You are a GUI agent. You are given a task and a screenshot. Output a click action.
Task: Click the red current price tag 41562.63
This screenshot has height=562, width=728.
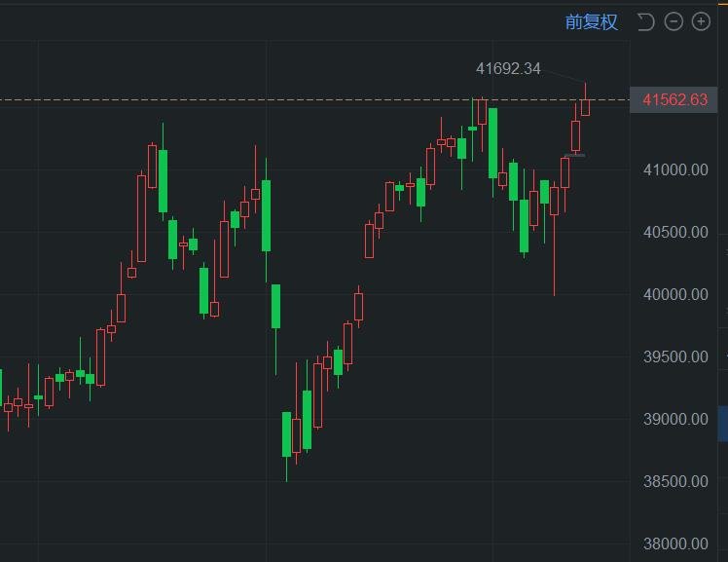click(674, 99)
